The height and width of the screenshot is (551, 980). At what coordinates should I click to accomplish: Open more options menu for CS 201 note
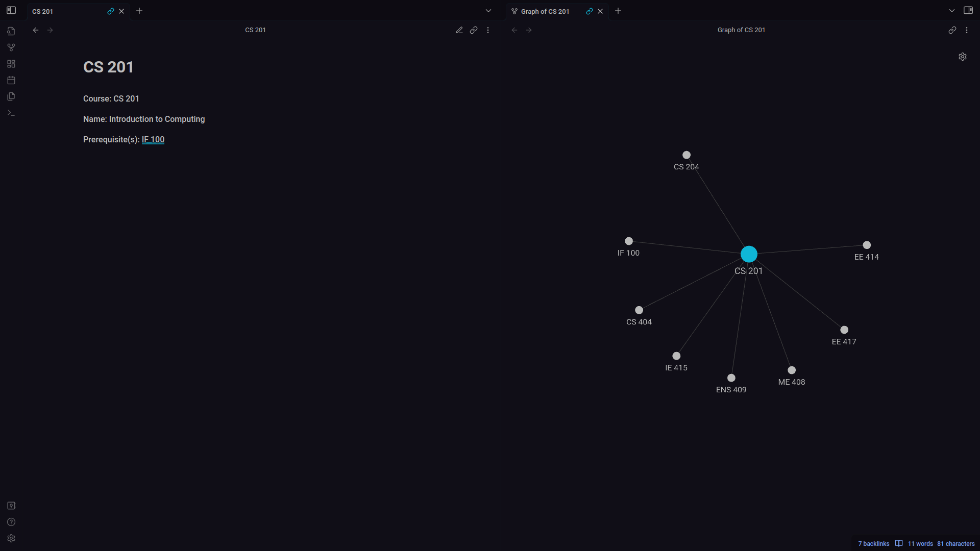pyautogui.click(x=488, y=30)
